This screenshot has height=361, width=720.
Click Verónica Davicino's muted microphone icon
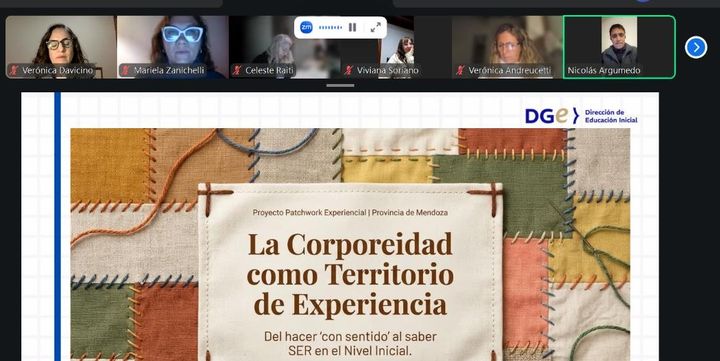(x=15, y=70)
